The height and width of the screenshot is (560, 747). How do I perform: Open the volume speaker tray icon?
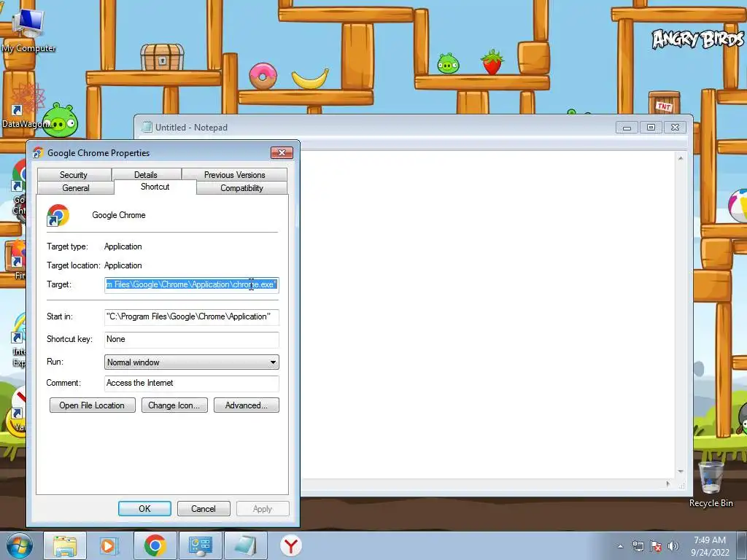point(673,546)
